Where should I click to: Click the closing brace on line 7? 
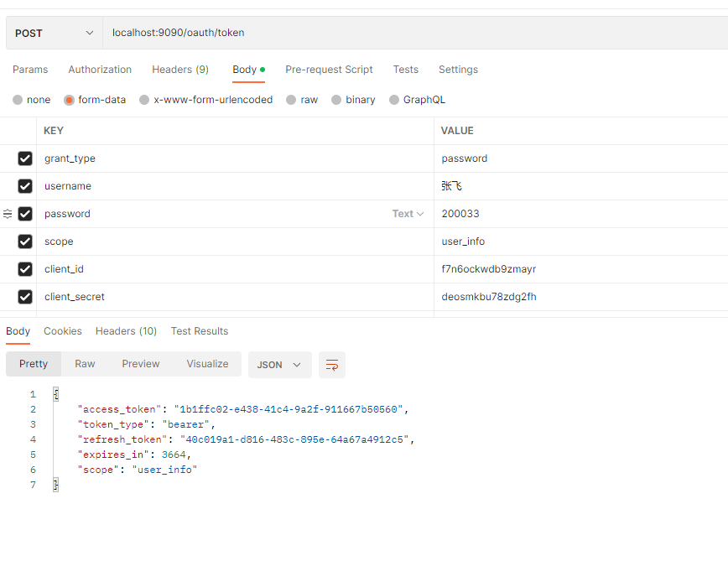pyautogui.click(x=55, y=485)
